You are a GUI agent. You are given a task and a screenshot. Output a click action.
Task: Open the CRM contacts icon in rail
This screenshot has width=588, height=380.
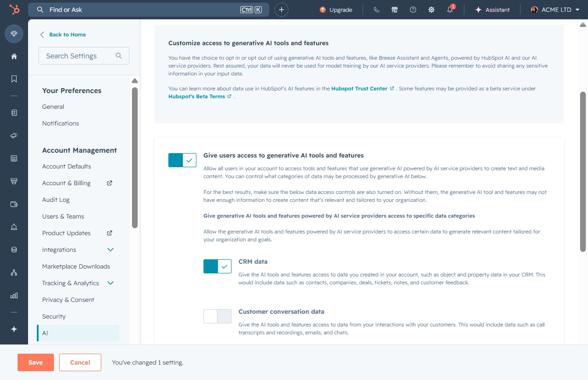tap(14, 113)
